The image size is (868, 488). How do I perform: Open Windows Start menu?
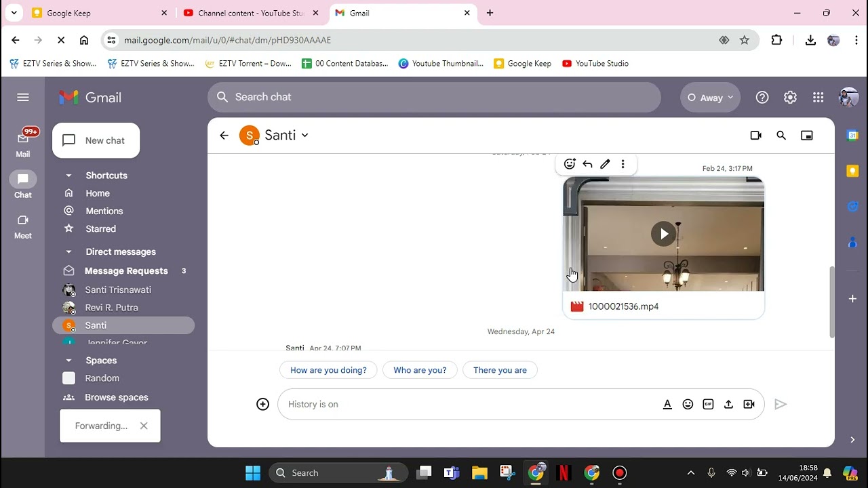coord(253,472)
